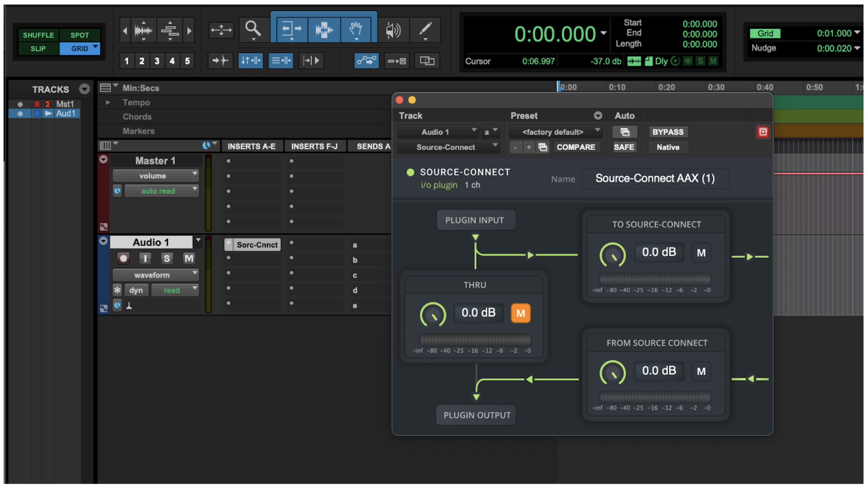Click the red Target button in plugin
This screenshot has height=488, width=868.
(762, 132)
